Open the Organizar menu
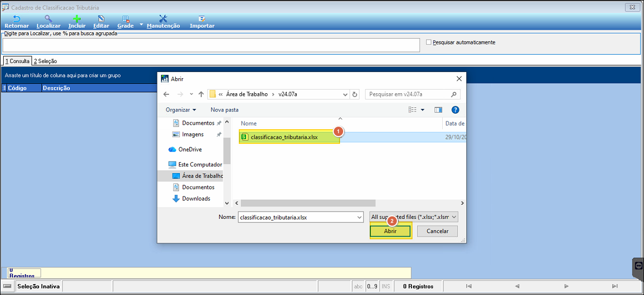Viewport: 644px width, 295px height. [181, 109]
